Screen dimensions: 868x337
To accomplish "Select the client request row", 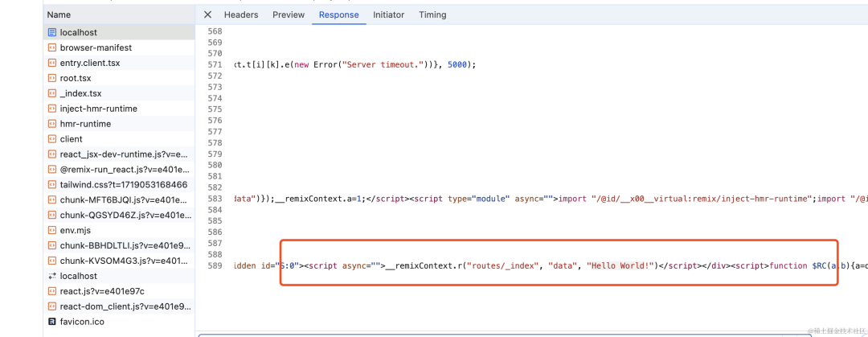I will (x=118, y=139).
